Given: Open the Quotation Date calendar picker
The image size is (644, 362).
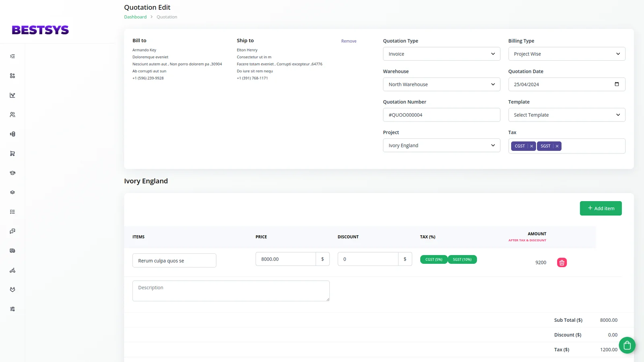Looking at the screenshot, I should [x=617, y=84].
